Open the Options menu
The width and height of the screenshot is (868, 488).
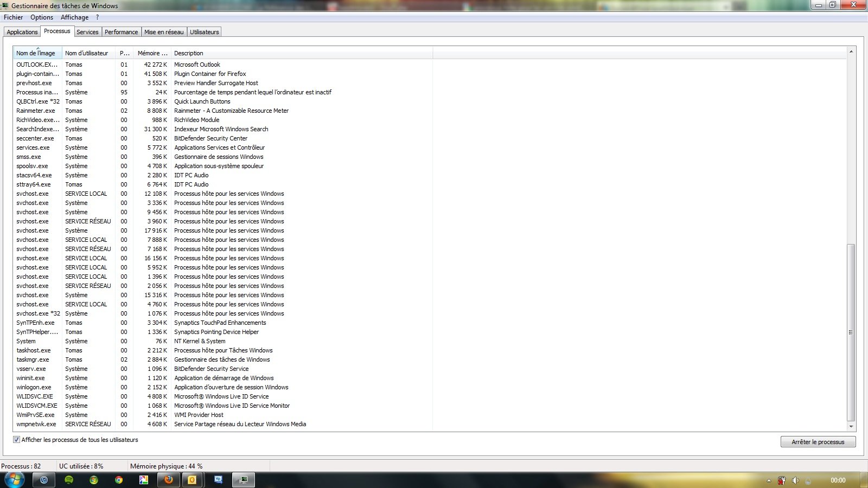click(42, 17)
